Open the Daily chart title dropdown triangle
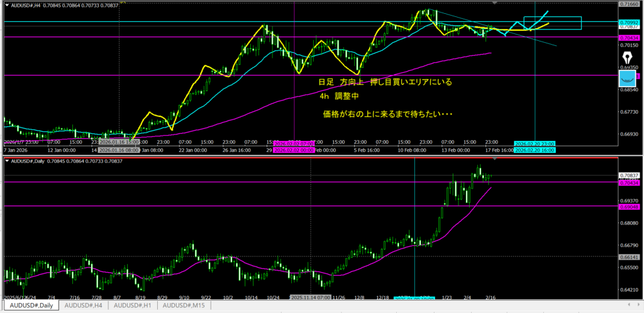Viewport: 644px width, 313px height. [x=8, y=162]
